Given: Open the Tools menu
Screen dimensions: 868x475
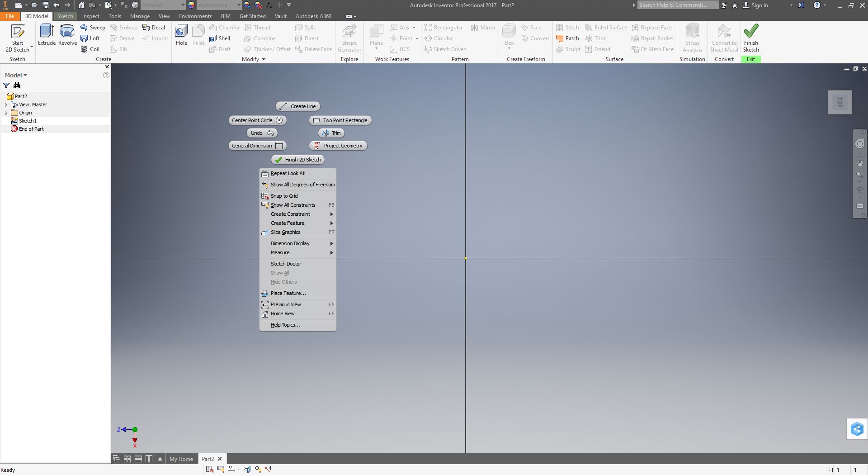Looking at the screenshot, I should tap(114, 16).
